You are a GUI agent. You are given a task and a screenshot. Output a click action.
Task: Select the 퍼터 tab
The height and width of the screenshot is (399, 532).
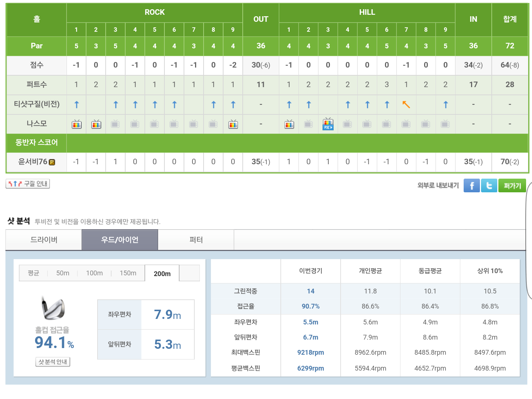196,240
